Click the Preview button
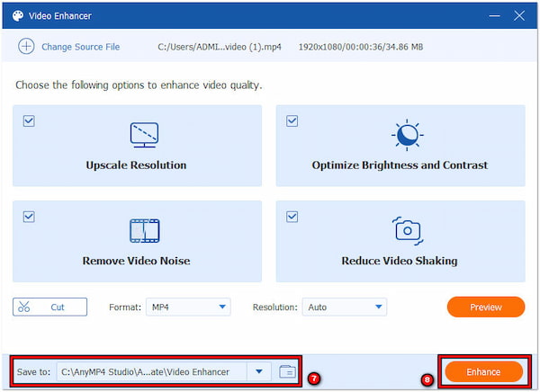The height and width of the screenshot is (392, 540). coord(485,307)
